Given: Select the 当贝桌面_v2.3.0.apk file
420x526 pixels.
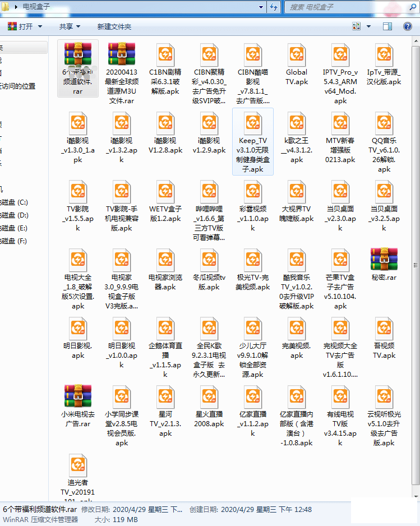Looking at the screenshot, I should pyautogui.click(x=340, y=206).
